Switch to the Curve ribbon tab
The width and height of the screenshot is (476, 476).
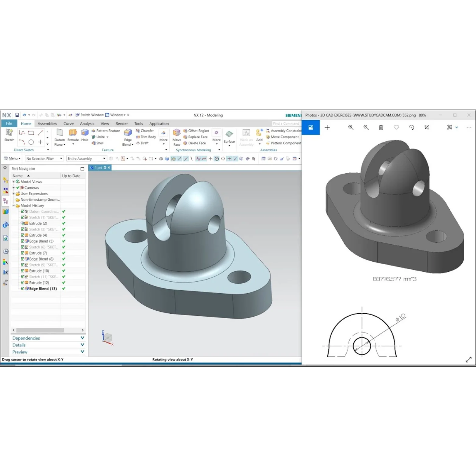click(x=68, y=123)
